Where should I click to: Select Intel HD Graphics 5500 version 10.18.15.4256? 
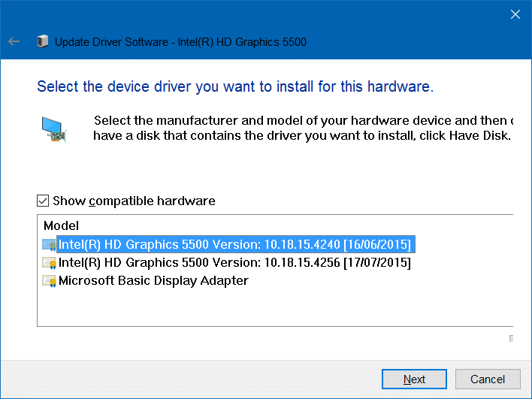click(234, 262)
